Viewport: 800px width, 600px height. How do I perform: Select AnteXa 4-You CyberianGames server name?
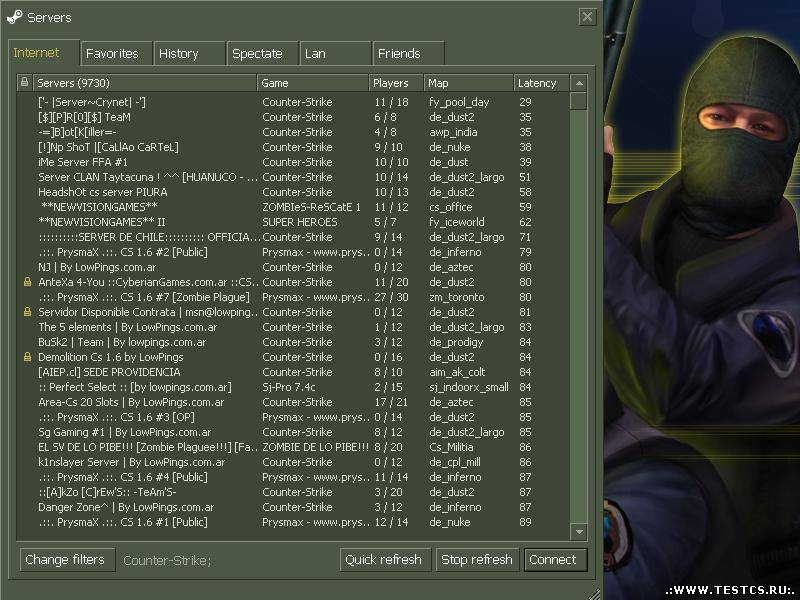pyautogui.click(x=148, y=282)
